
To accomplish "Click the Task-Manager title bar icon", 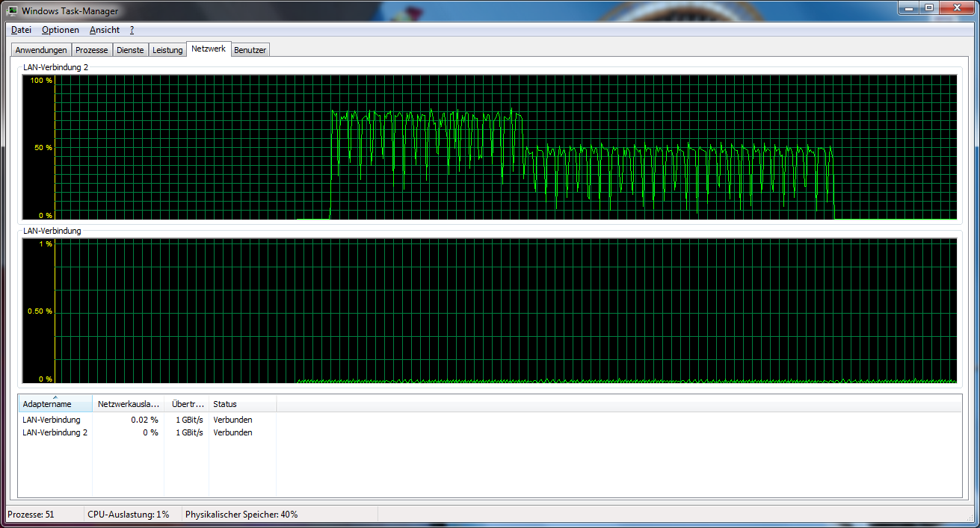I will pyautogui.click(x=13, y=11).
